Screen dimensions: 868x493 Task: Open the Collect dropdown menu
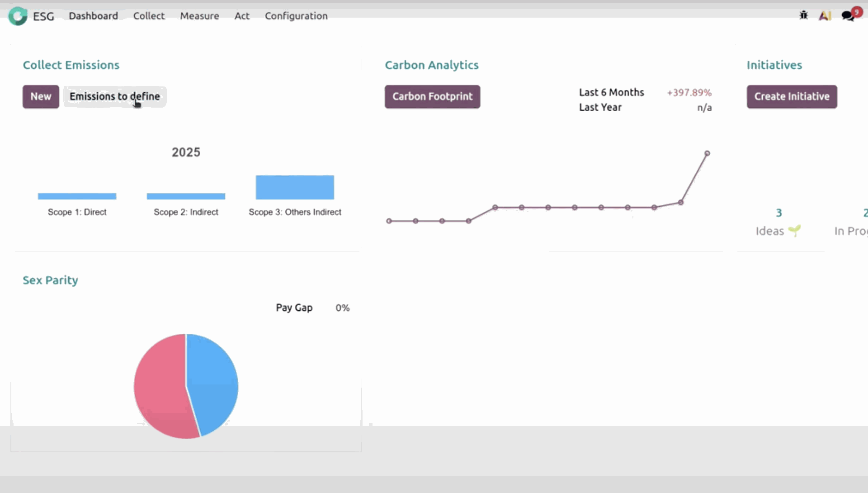coord(149,16)
